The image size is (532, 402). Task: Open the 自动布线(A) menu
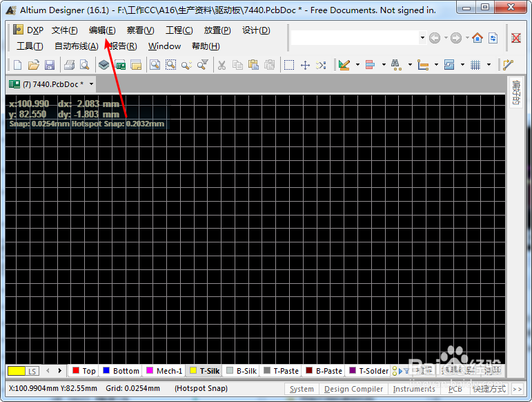coord(77,46)
